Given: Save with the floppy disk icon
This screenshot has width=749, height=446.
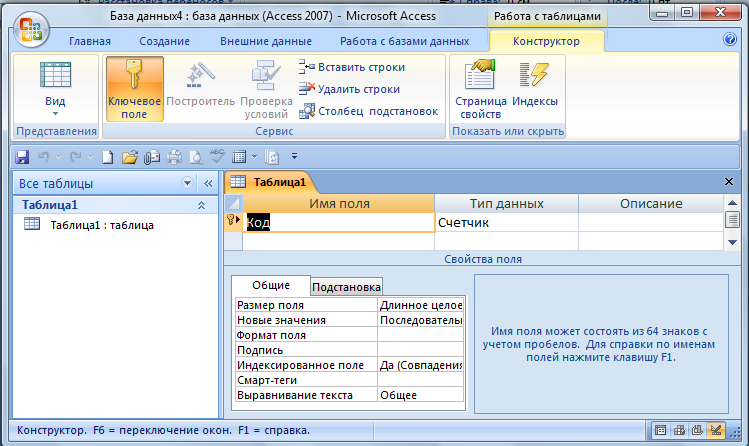Looking at the screenshot, I should 22,157.
